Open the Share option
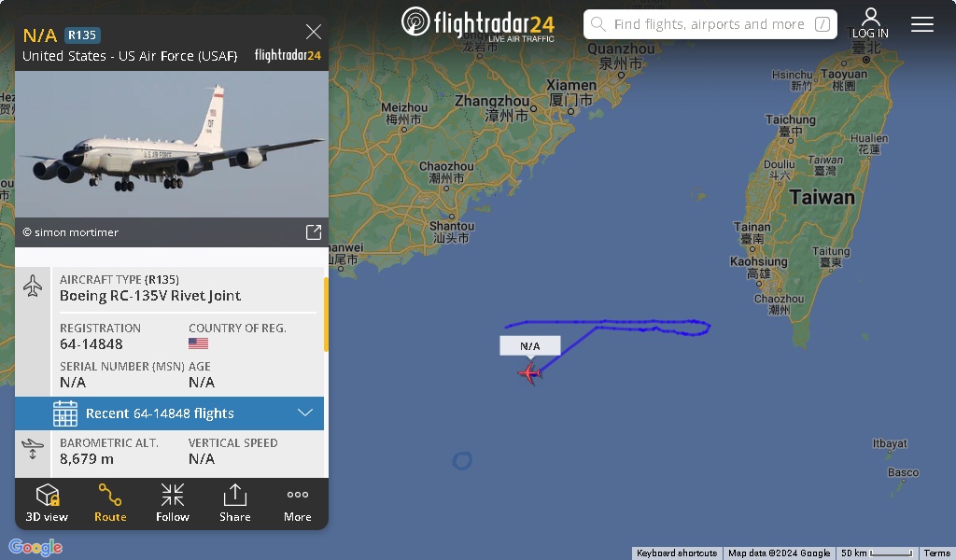956x560 pixels. click(x=234, y=503)
